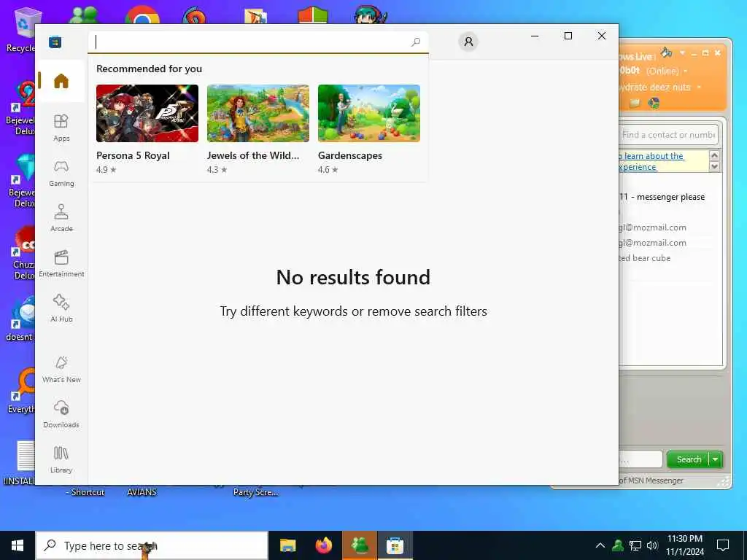Open Persona 5 Royal recommendation thumbnail
This screenshot has width=747, height=560.
click(x=147, y=113)
